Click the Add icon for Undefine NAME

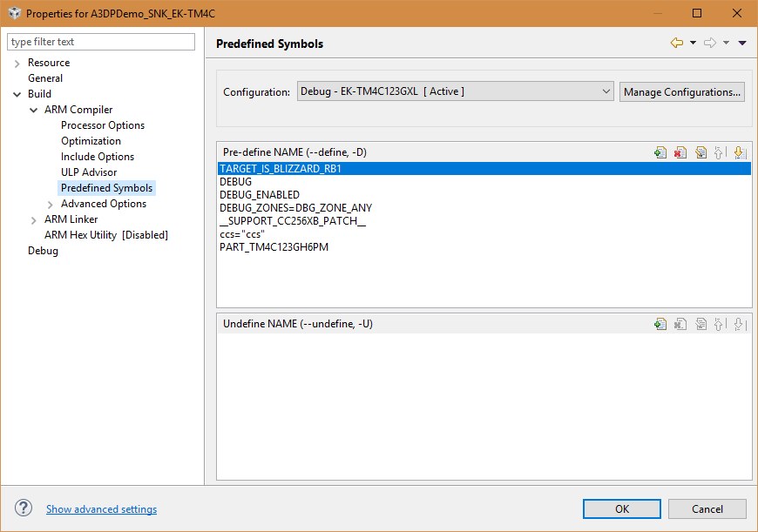tap(660, 324)
